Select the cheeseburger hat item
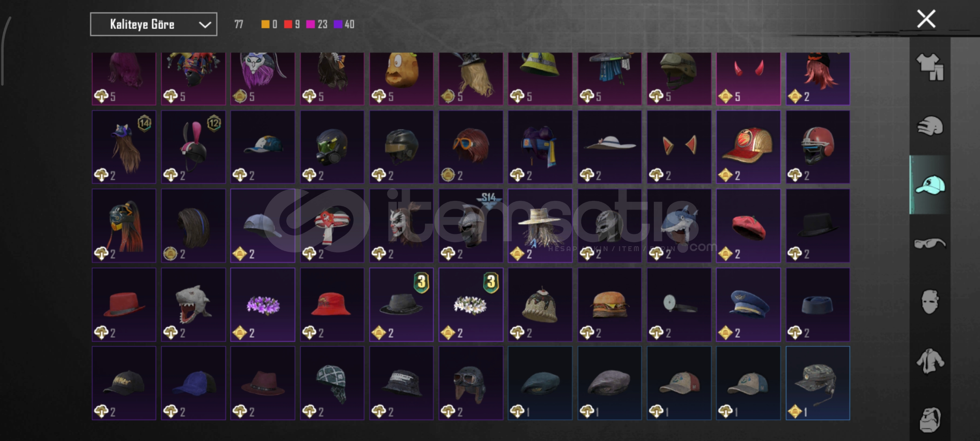The width and height of the screenshot is (980, 441). click(x=609, y=305)
